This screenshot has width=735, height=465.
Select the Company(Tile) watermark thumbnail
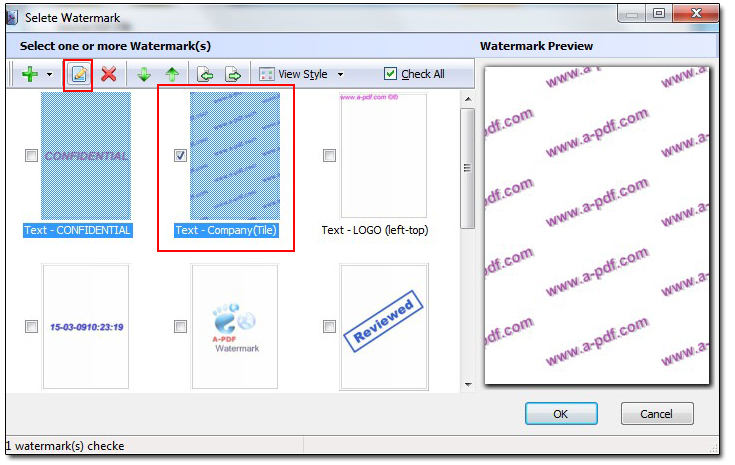coord(235,156)
